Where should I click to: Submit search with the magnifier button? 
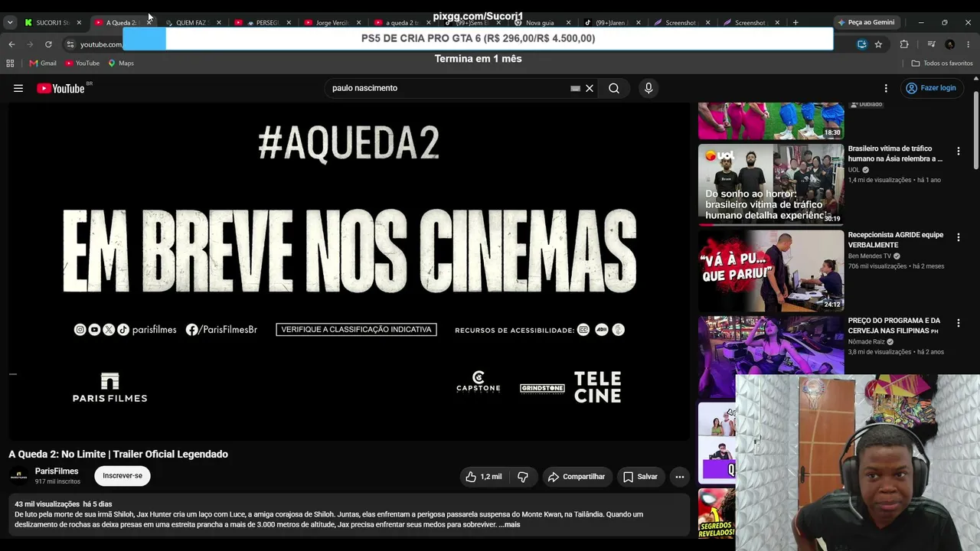[x=614, y=88]
